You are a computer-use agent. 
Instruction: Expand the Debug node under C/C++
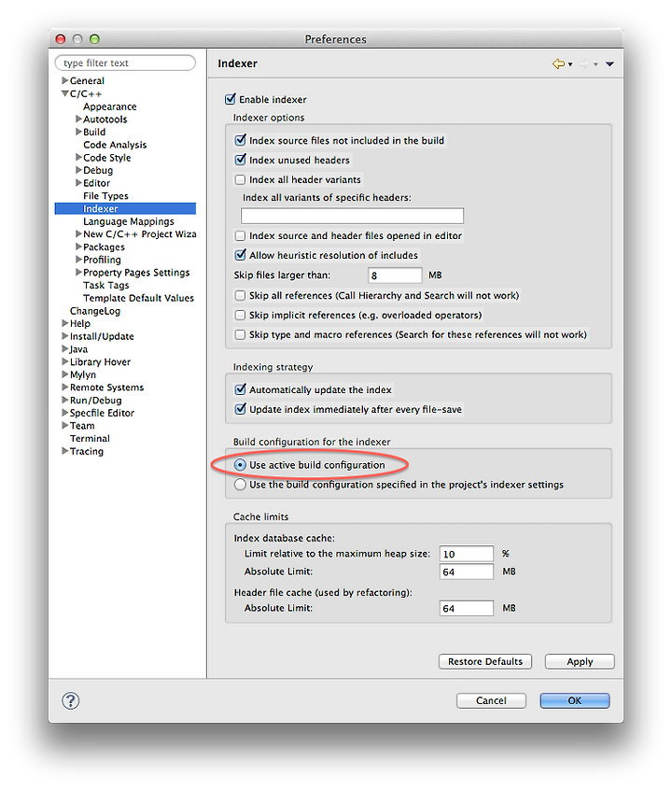(x=78, y=170)
